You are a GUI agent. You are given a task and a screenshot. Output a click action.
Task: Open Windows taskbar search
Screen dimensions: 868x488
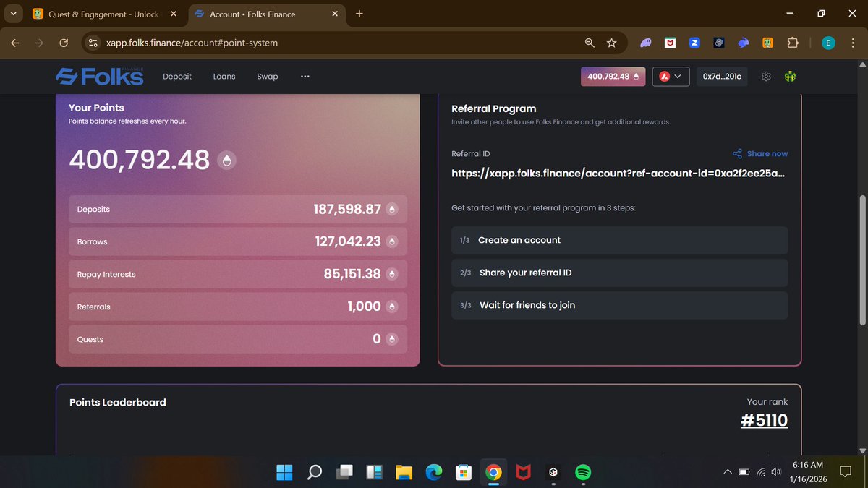point(315,472)
